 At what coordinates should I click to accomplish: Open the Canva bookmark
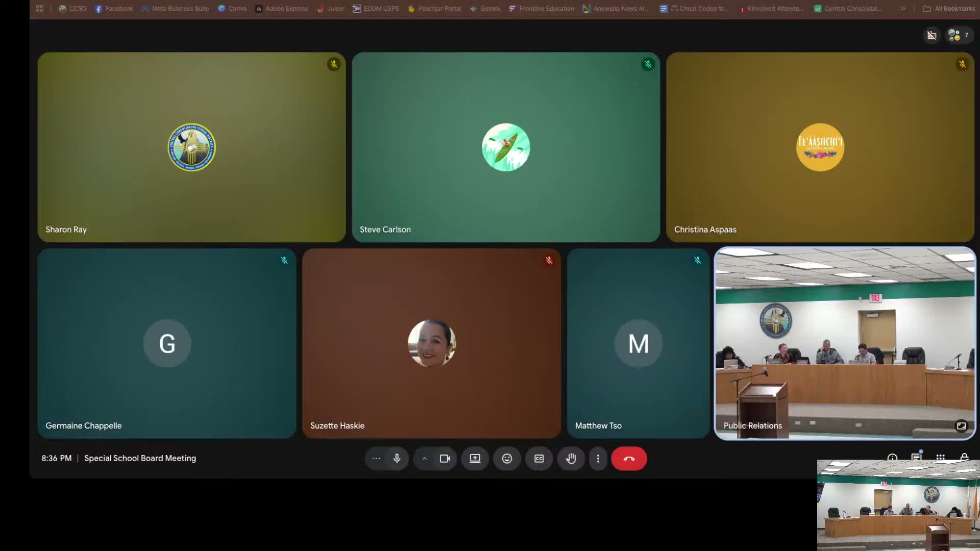point(232,9)
